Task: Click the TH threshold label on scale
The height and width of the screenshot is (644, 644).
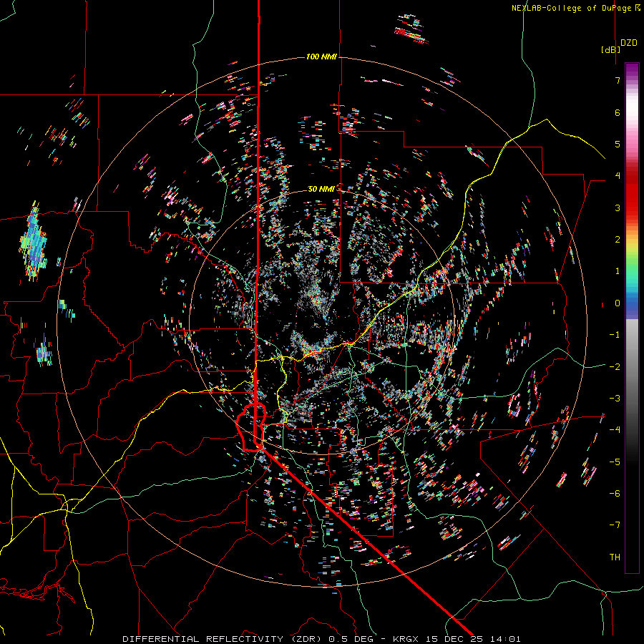Action: 615,557
